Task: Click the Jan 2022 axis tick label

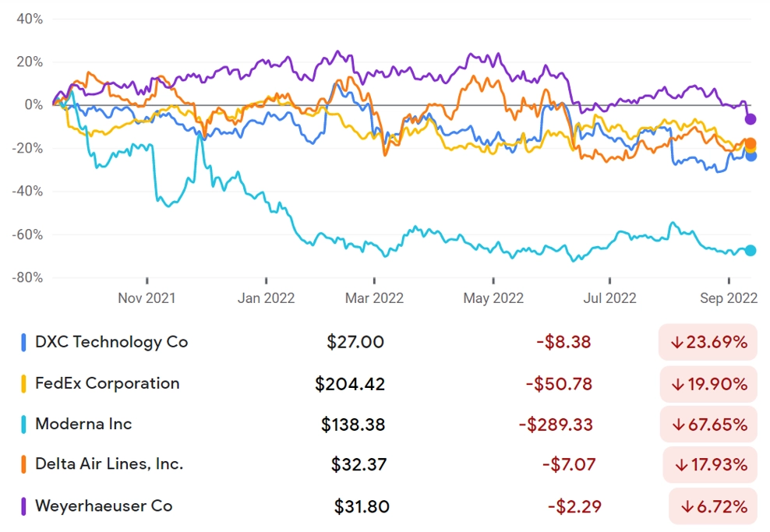Action: (x=267, y=298)
